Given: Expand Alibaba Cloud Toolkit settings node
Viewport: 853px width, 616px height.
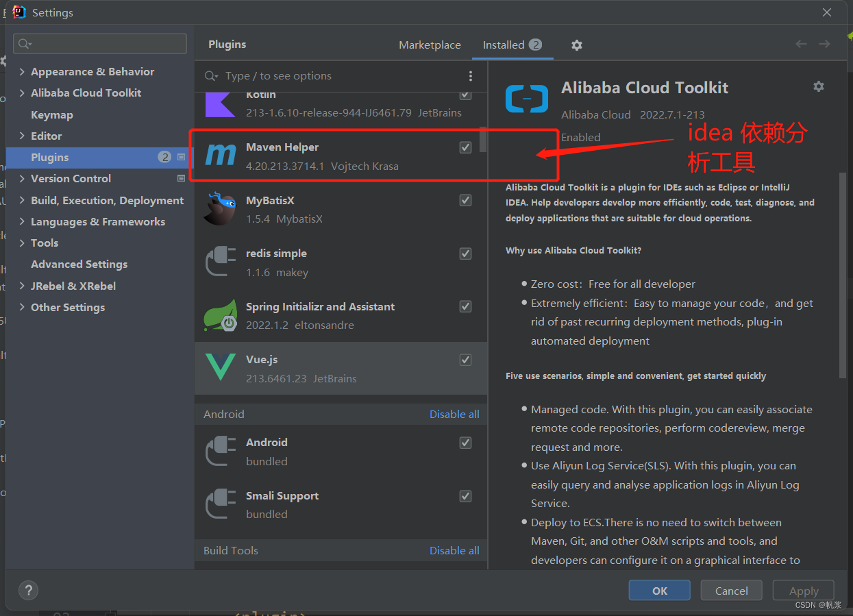Looking at the screenshot, I should tap(22, 93).
